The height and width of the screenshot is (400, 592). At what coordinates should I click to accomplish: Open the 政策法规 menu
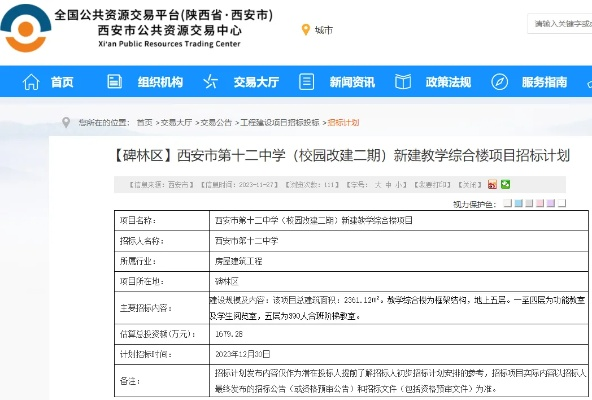click(448, 82)
